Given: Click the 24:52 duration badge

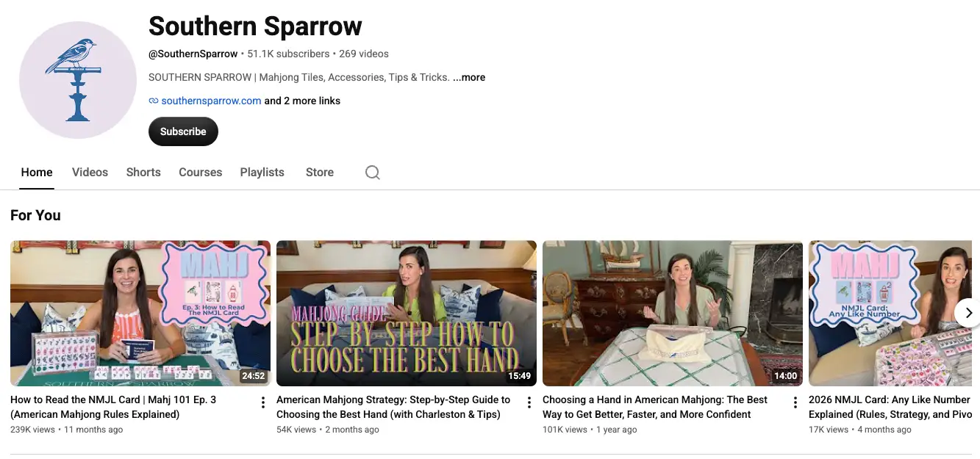Looking at the screenshot, I should [253, 376].
